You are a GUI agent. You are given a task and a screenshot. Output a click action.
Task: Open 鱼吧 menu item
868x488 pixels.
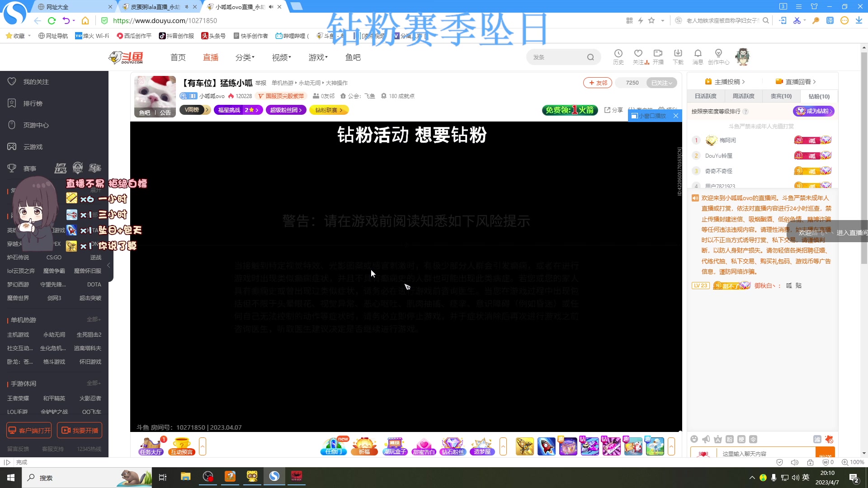pos(353,57)
